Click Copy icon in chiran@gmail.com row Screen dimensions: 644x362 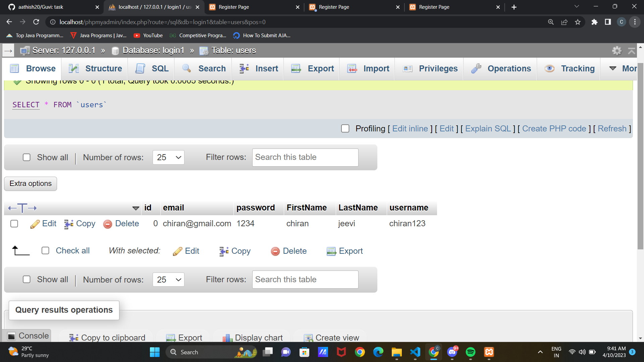pyautogui.click(x=69, y=224)
